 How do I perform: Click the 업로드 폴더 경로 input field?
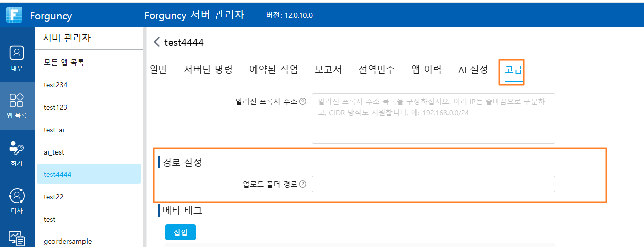pos(433,184)
